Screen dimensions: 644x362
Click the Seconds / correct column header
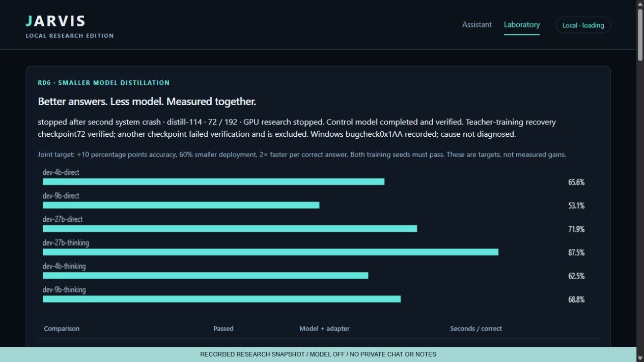tap(476, 328)
